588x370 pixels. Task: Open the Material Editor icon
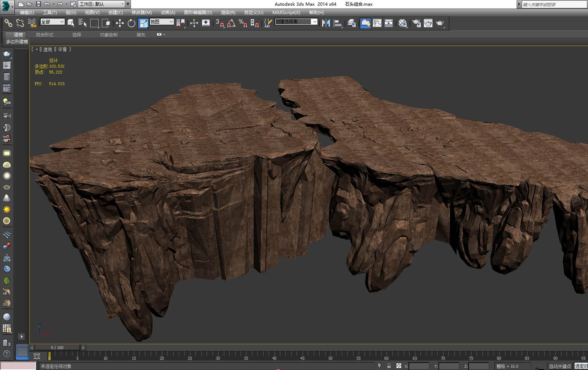point(403,23)
